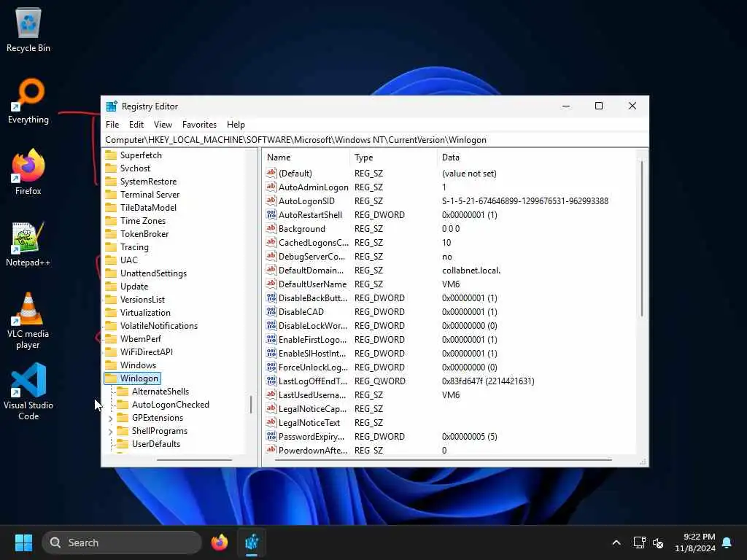Select the TokenBroker tree key
The width and height of the screenshot is (747, 560).
pyautogui.click(x=144, y=234)
